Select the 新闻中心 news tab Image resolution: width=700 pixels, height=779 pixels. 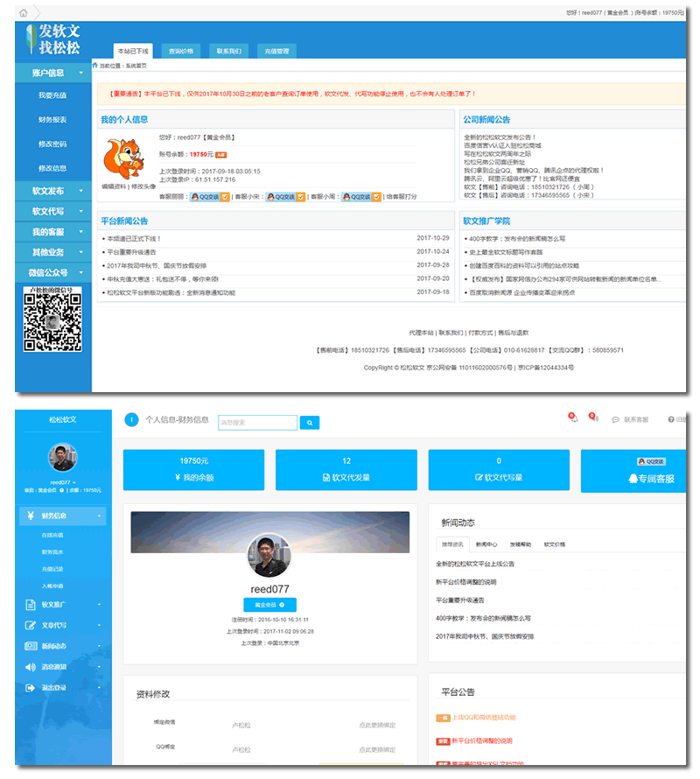coord(486,544)
